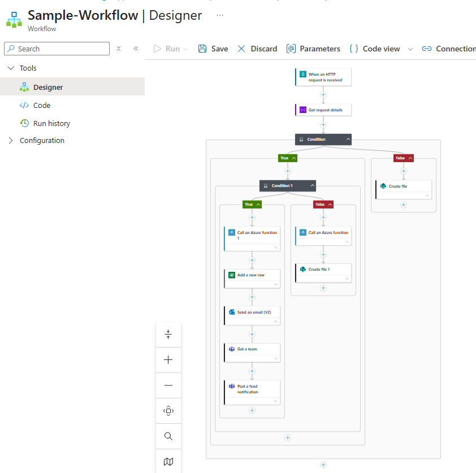The width and height of the screenshot is (476, 473).
Task: Click the zoom out minus icon
Action: tap(168, 385)
